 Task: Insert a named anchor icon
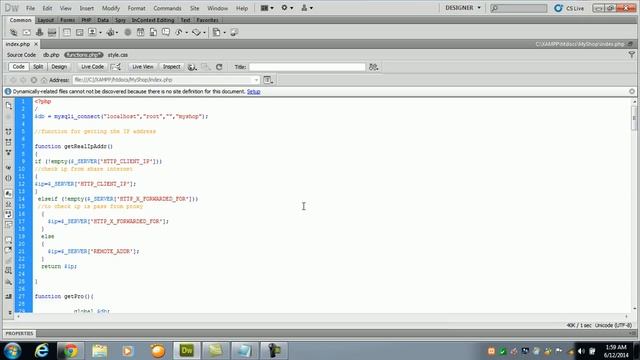click(39, 33)
